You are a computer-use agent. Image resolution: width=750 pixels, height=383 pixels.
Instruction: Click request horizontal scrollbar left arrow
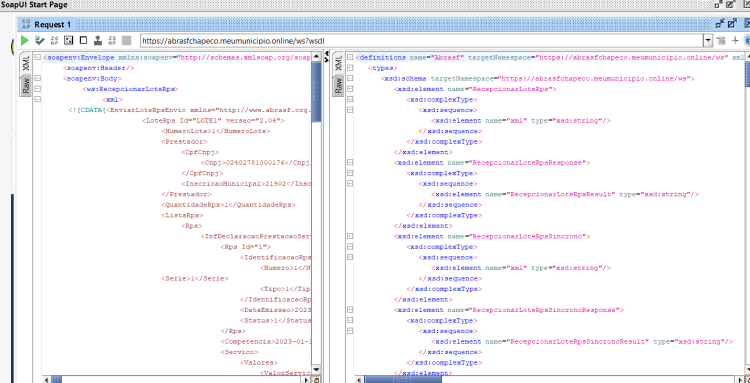pyautogui.click(x=46, y=380)
